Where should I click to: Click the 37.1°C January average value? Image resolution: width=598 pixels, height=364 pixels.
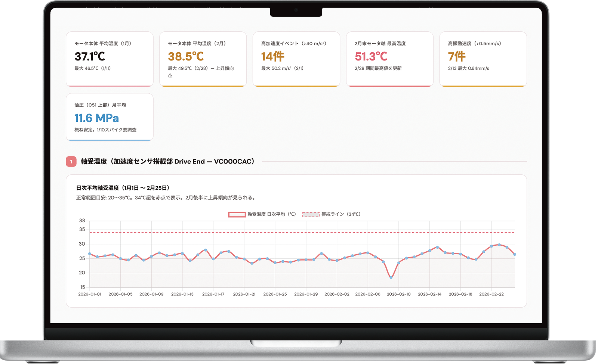pos(90,56)
